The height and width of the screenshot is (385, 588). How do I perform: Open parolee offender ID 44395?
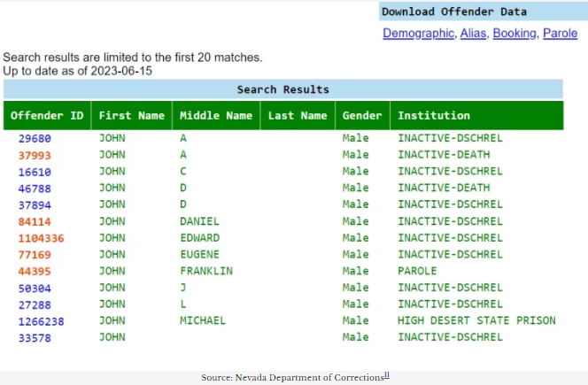click(33, 271)
